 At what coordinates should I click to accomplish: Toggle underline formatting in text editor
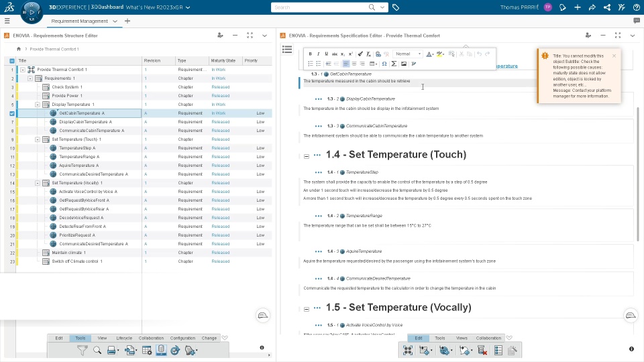[327, 54]
